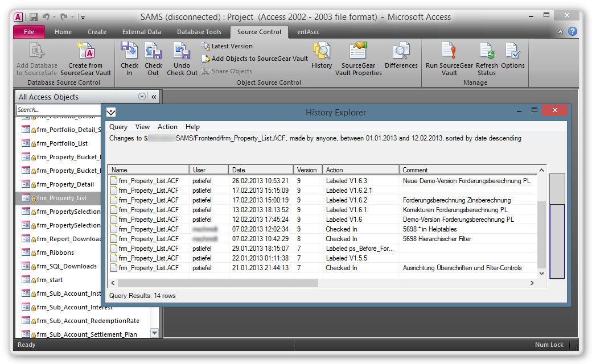Show Differences from the ribbon
The height and width of the screenshot is (364, 592).
pyautogui.click(x=401, y=56)
